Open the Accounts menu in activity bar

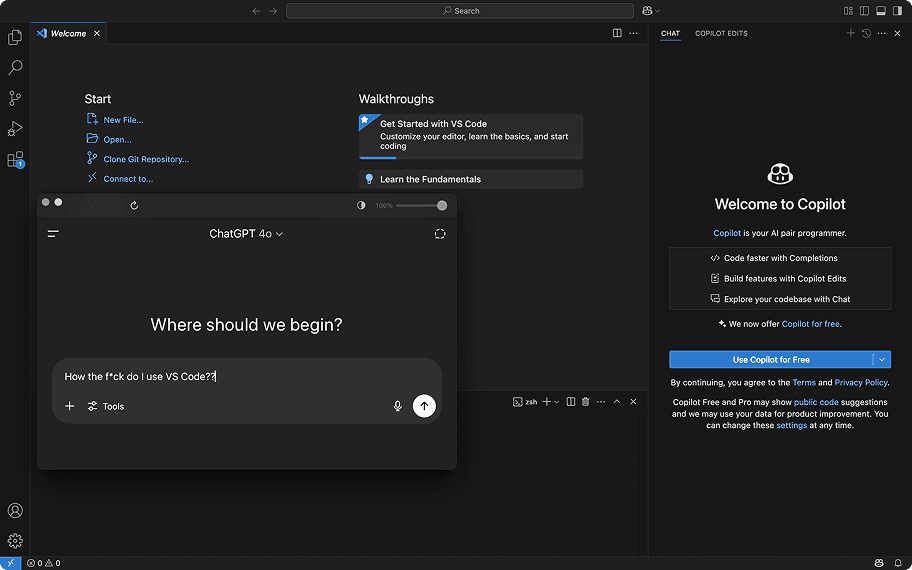point(15,510)
